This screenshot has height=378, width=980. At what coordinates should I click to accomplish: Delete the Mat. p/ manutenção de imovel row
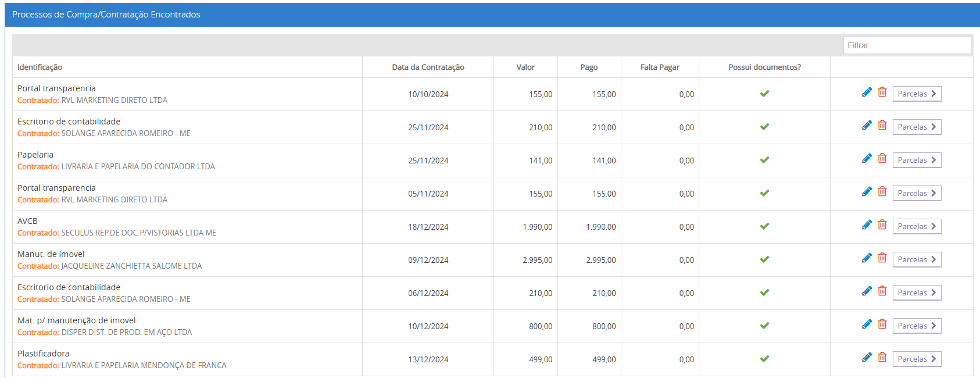pos(882,324)
